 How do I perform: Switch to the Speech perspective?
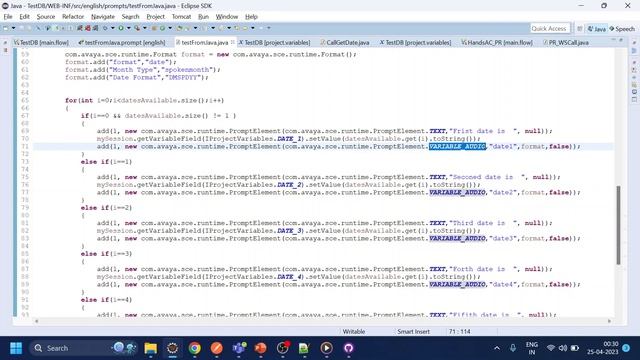coord(622,29)
